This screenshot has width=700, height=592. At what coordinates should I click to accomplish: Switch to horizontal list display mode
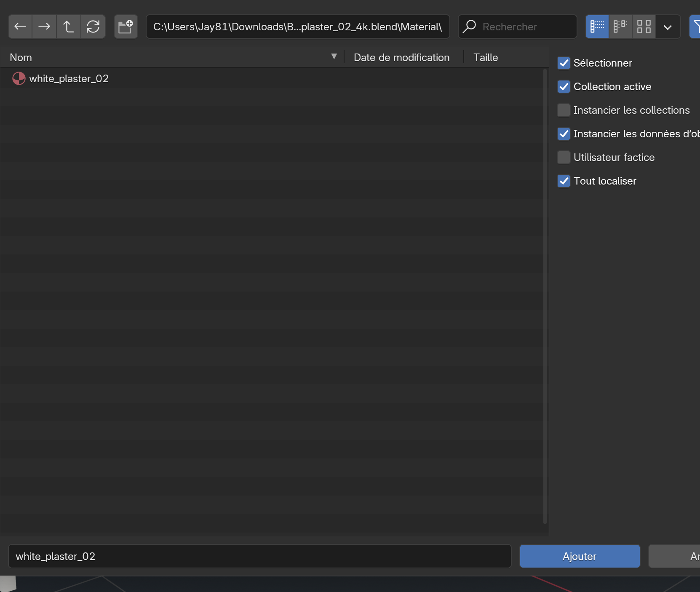coord(620,27)
